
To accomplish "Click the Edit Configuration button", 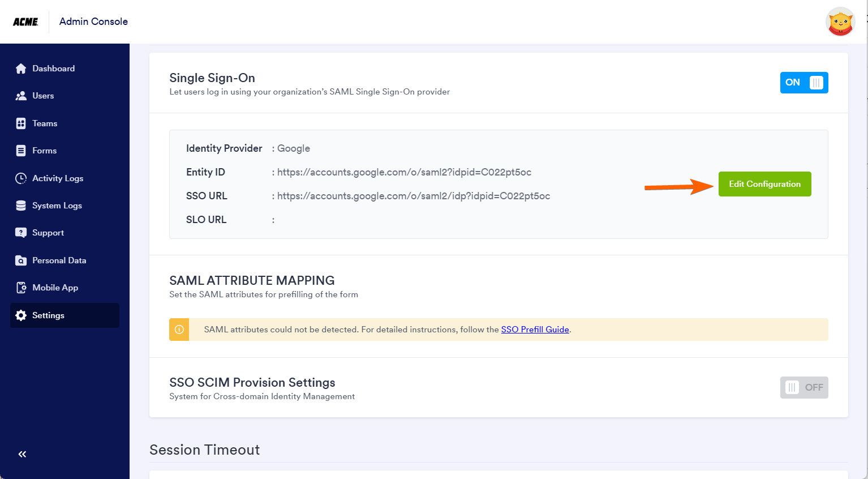I will (764, 184).
